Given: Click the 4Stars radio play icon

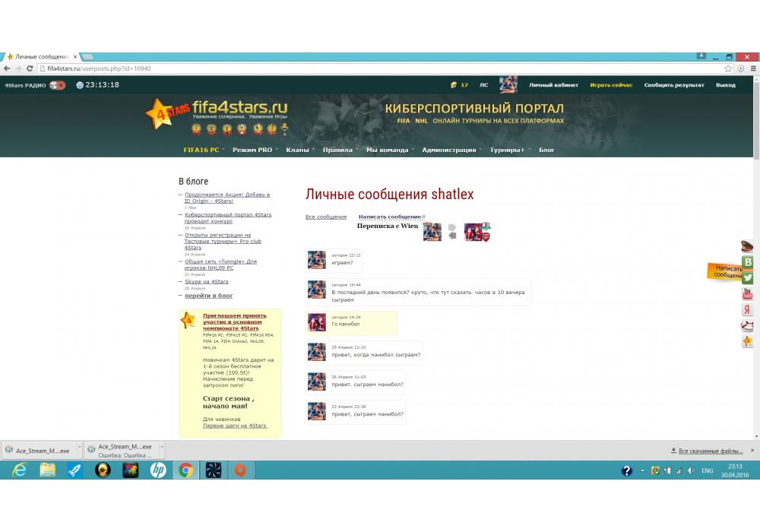Looking at the screenshot, I should [x=57, y=85].
